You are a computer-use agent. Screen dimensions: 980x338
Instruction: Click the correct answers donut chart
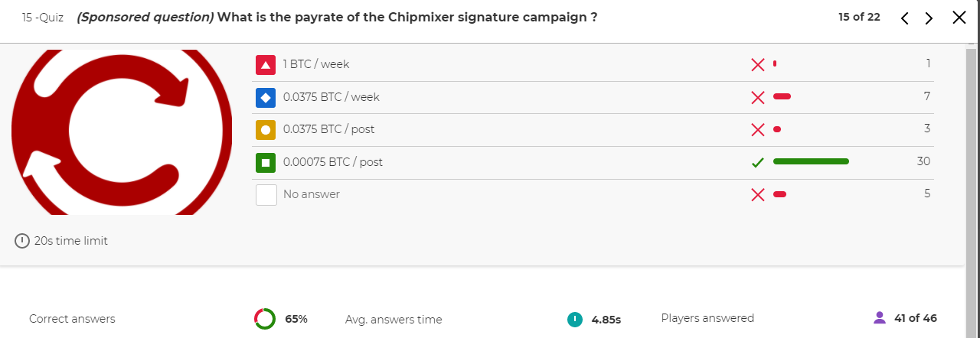point(265,319)
